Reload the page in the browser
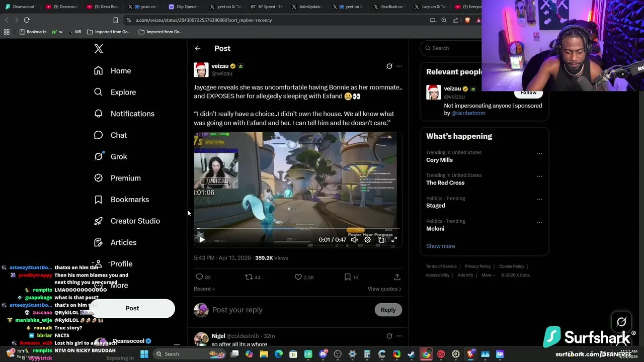Viewport: 644px width, 362px height. pos(27,20)
